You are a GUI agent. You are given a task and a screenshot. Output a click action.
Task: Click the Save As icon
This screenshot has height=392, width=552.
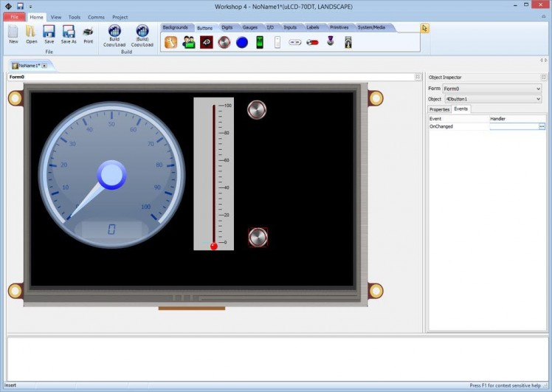69,32
